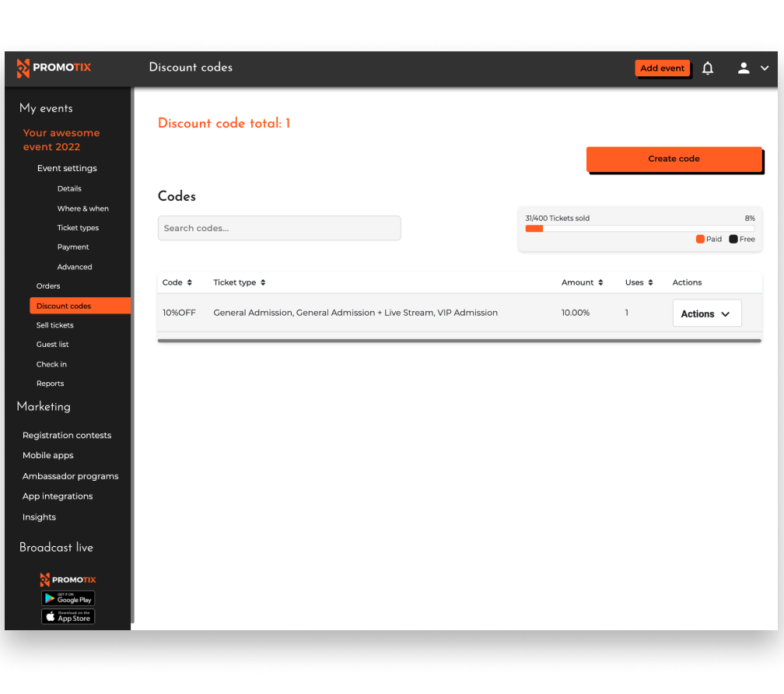Select Reports in the sidebar
Image resolution: width=784 pixels, height=694 pixels.
(50, 383)
